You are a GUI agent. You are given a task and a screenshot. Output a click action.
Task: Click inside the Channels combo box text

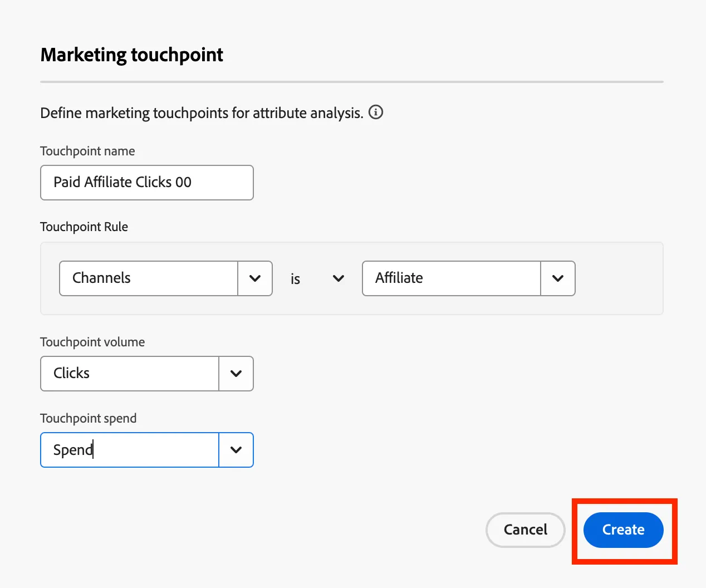point(149,278)
